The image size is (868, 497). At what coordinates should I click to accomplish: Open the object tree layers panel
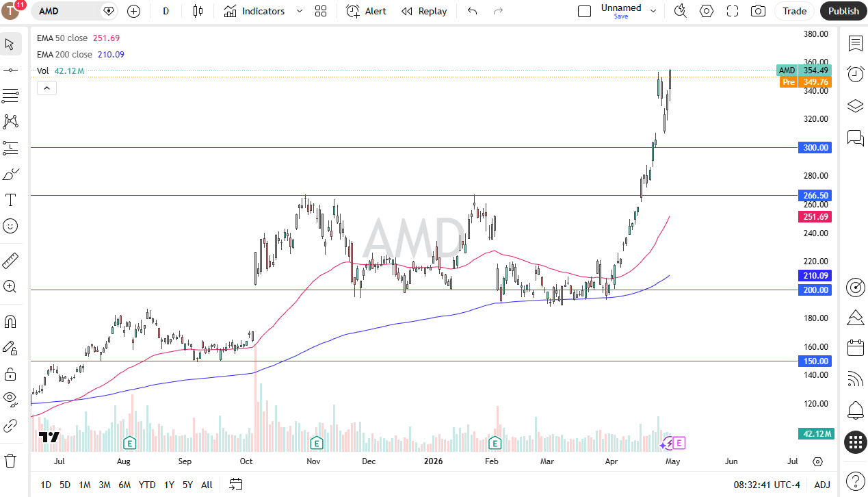click(x=855, y=105)
